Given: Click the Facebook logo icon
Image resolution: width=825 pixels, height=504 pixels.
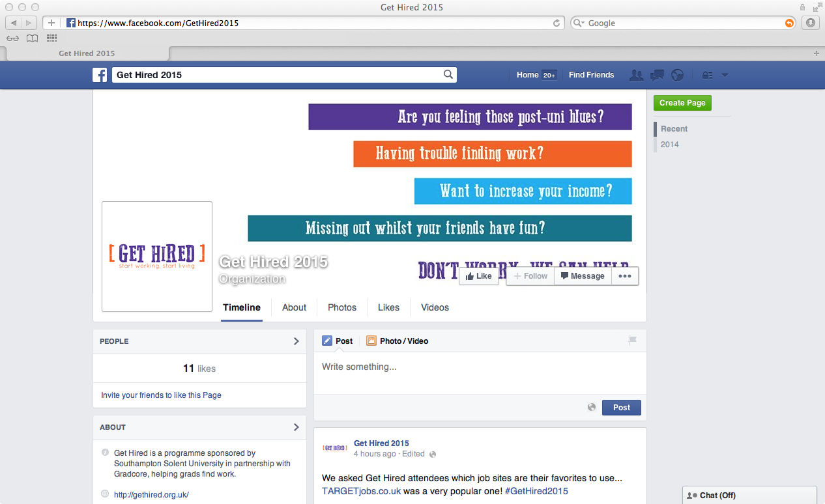Looking at the screenshot, I should click(100, 75).
